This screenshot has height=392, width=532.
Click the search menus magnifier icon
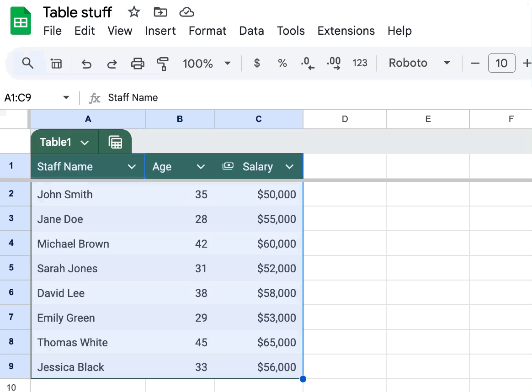point(28,63)
